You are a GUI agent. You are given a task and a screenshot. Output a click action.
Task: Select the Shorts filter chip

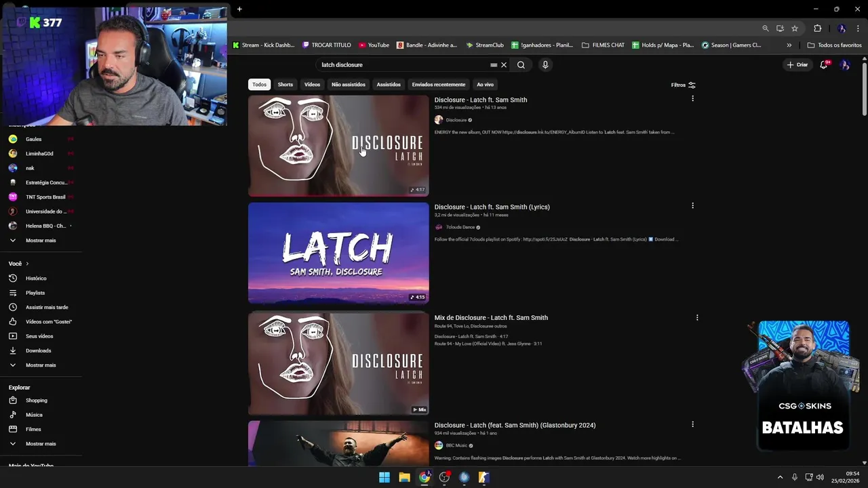pyautogui.click(x=285, y=85)
